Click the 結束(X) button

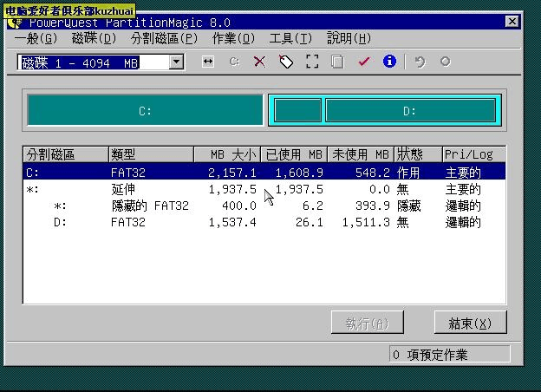tap(470, 323)
